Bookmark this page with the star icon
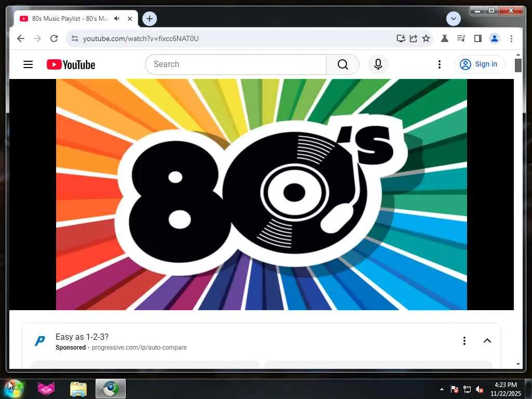 coord(426,38)
